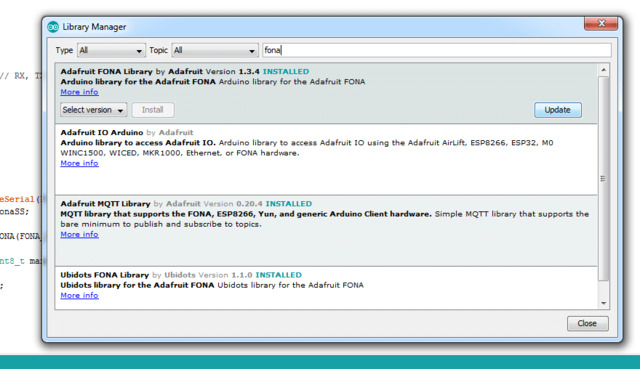The height and width of the screenshot is (369, 640).
Task: Click 'Library Manager' window title text
Action: coord(94,27)
